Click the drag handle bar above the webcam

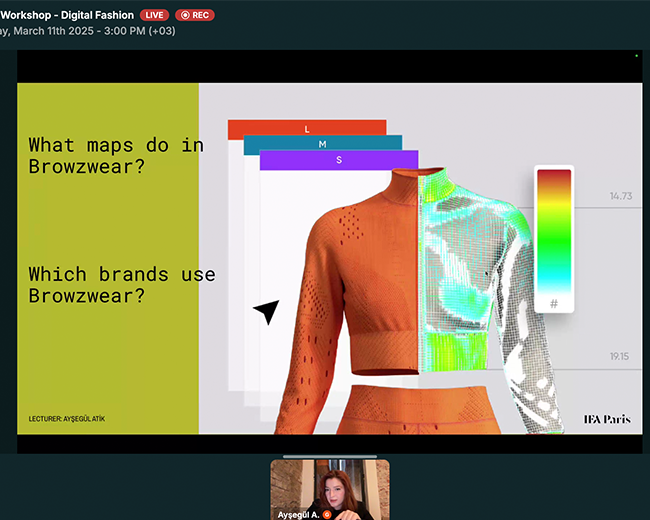pos(330,457)
